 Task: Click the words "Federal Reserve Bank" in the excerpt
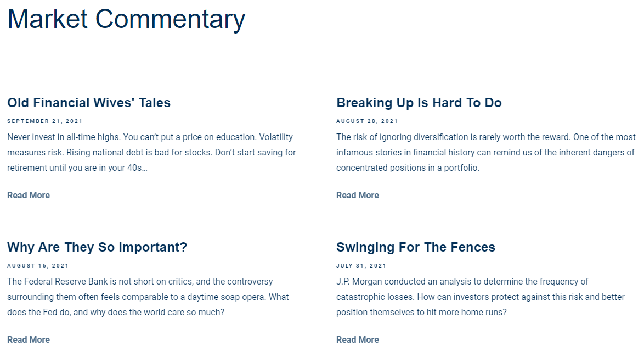click(66, 281)
